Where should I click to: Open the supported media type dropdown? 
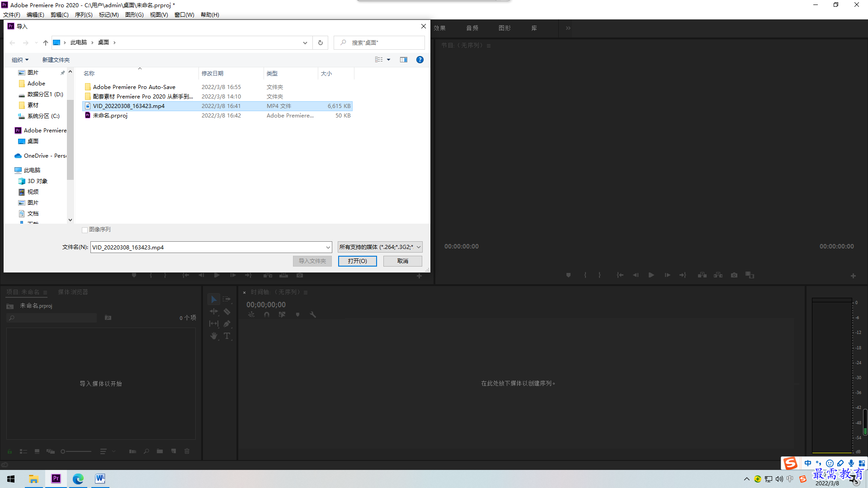(380, 247)
